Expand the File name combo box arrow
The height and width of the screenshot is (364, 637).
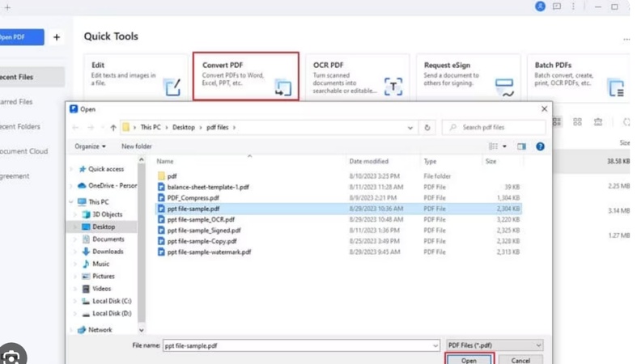pyautogui.click(x=435, y=345)
